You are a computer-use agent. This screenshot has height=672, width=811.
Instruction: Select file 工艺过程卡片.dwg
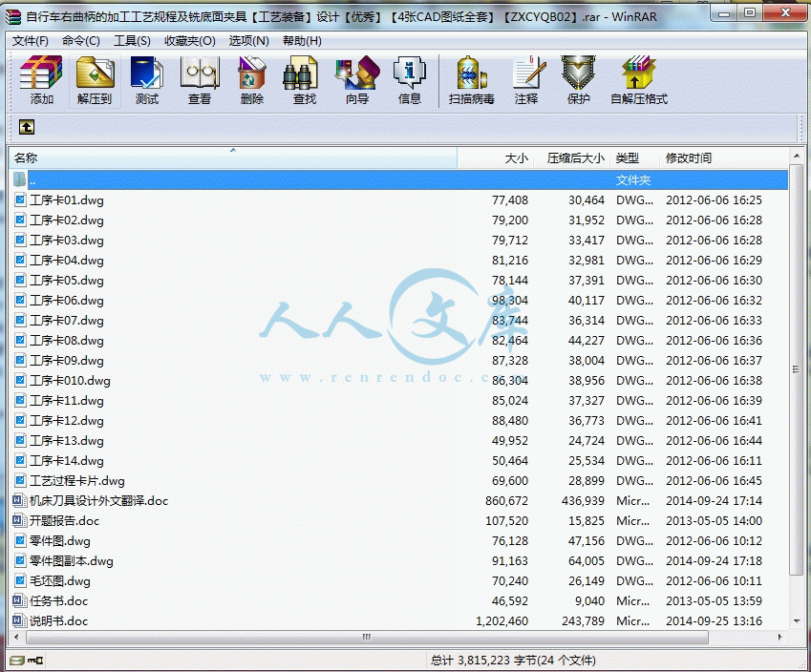pos(77,481)
